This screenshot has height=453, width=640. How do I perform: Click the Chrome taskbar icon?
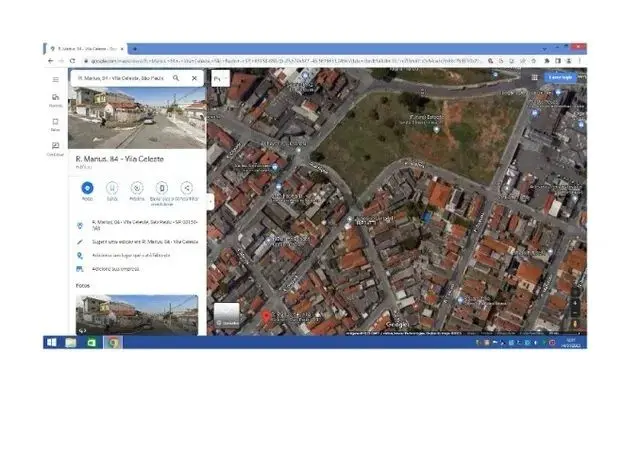pos(113,342)
